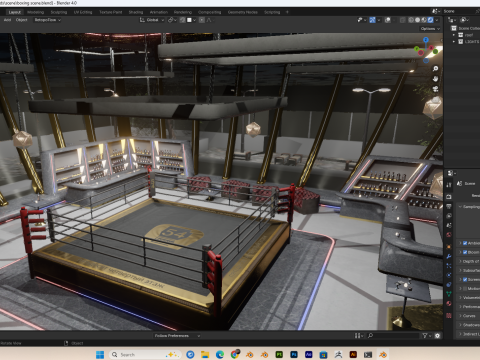This screenshot has width=480, height=360.
Task: Toggle the snapping magnet button
Action: (183, 20)
